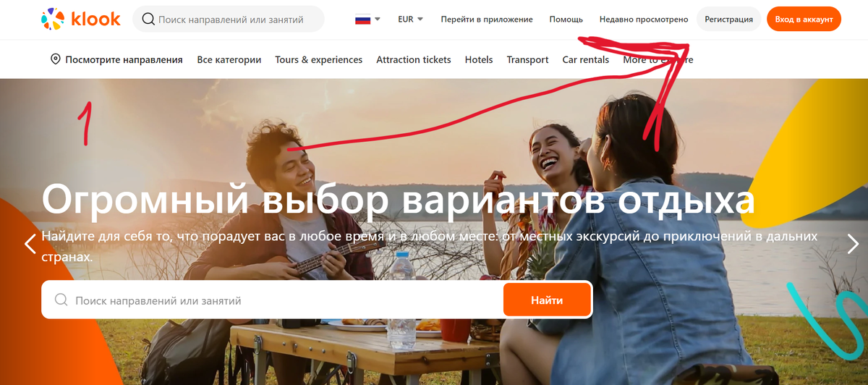Viewport: 868px width, 385px height.
Task: Open the Помощь help link
Action: coord(566,20)
